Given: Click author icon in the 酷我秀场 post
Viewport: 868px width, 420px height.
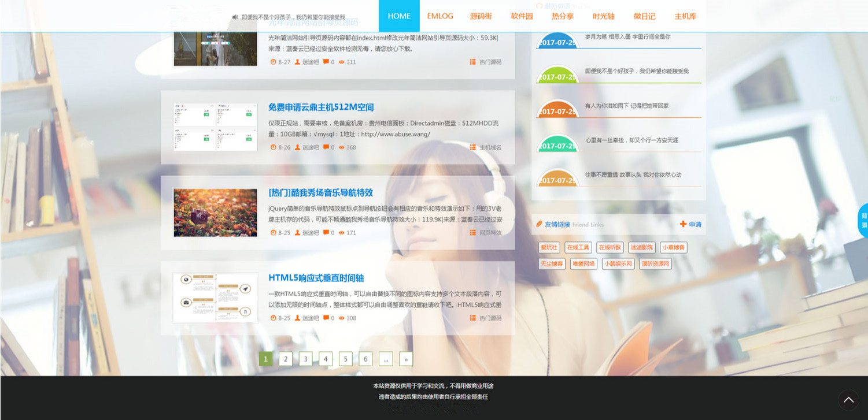Looking at the screenshot, I should point(297,233).
